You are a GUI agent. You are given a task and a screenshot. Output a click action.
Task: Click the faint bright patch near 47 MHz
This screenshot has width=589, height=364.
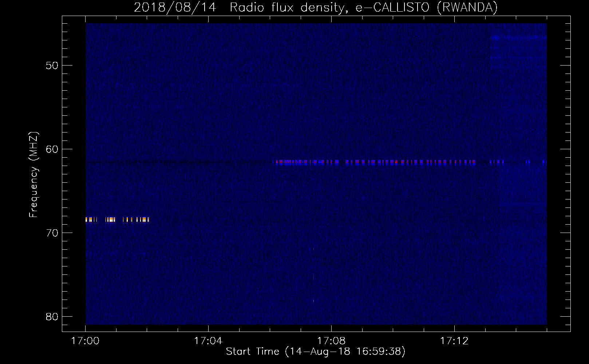(518, 37)
